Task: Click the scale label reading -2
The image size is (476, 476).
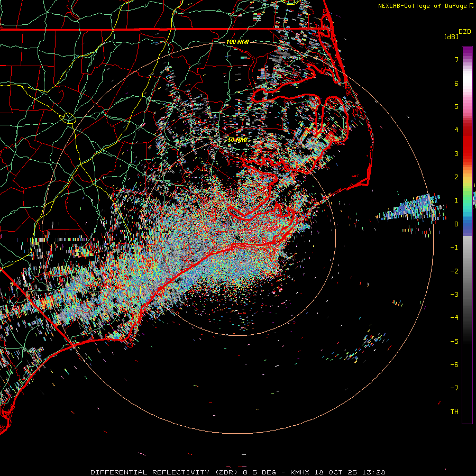Action: 454,271
